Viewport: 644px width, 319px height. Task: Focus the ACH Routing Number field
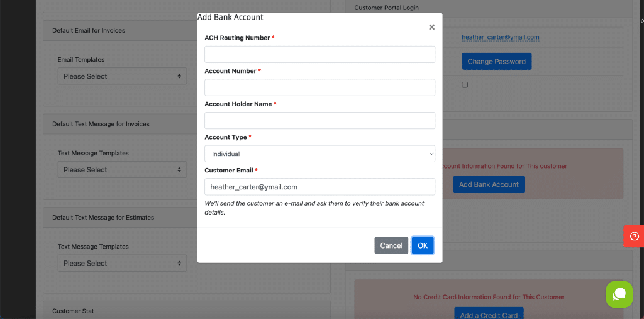pyautogui.click(x=319, y=54)
